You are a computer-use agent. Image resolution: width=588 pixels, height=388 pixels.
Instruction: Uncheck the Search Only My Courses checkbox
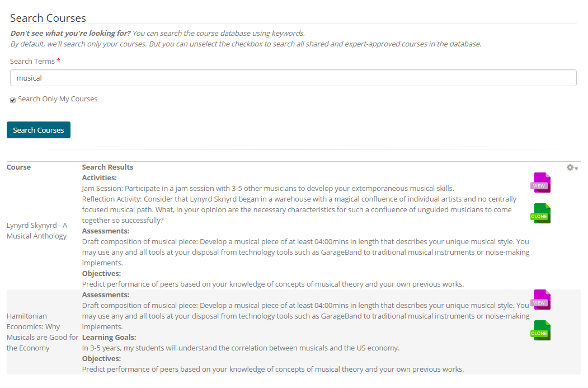[x=13, y=100]
